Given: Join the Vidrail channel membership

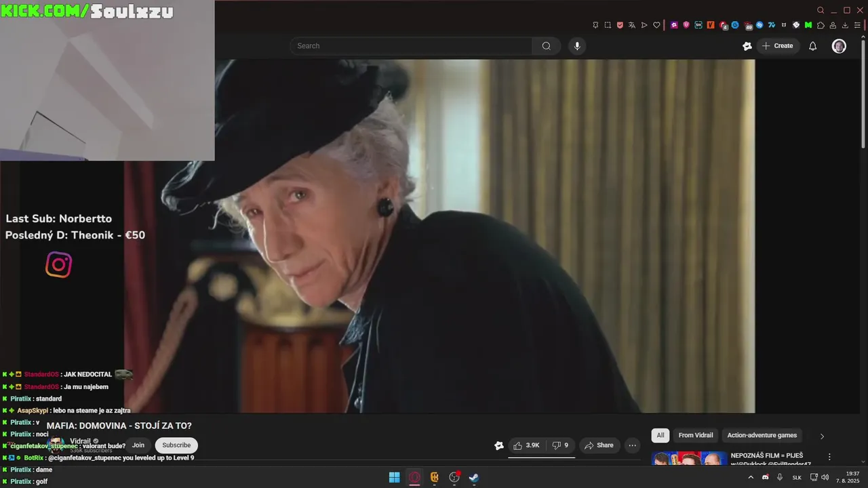Looking at the screenshot, I should click(138, 445).
